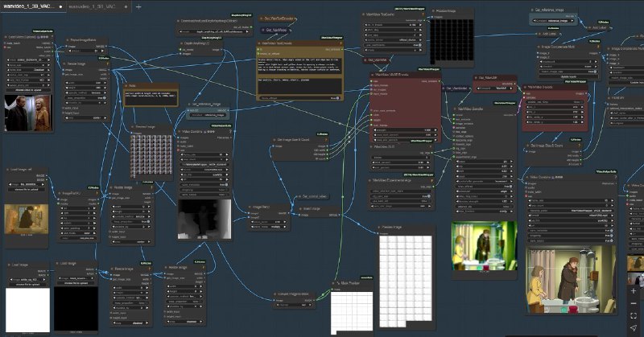
Task: Click the arrow-shaped icon below fit view
Action: click(634, 327)
